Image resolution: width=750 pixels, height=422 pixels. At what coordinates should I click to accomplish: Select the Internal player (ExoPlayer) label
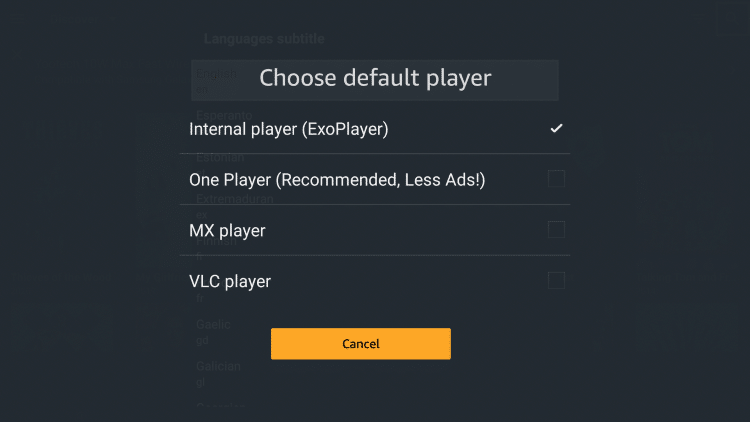tap(288, 129)
